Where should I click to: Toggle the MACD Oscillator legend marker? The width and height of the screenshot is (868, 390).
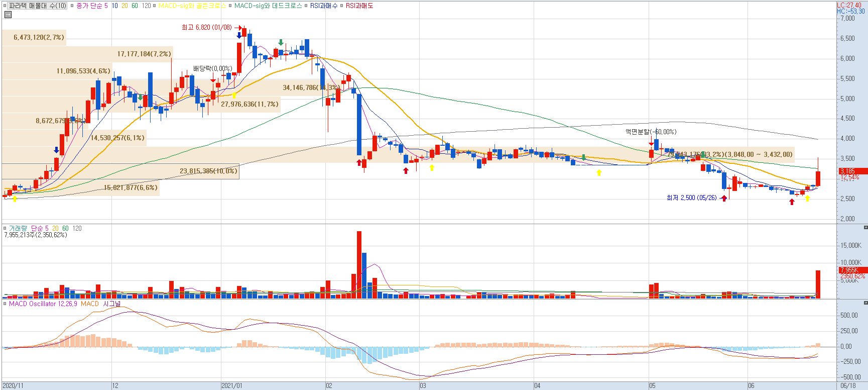(x=5, y=304)
